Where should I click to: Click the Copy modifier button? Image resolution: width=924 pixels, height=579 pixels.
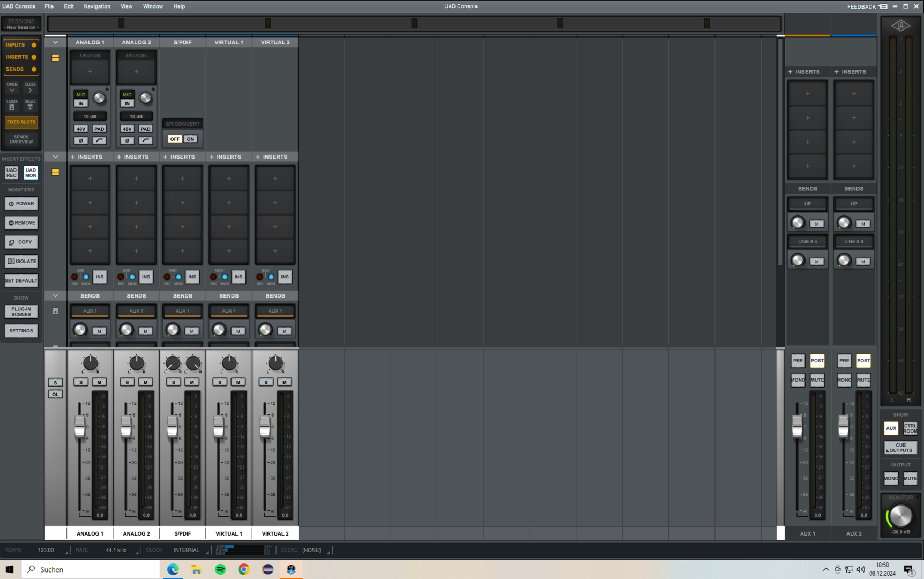21,242
